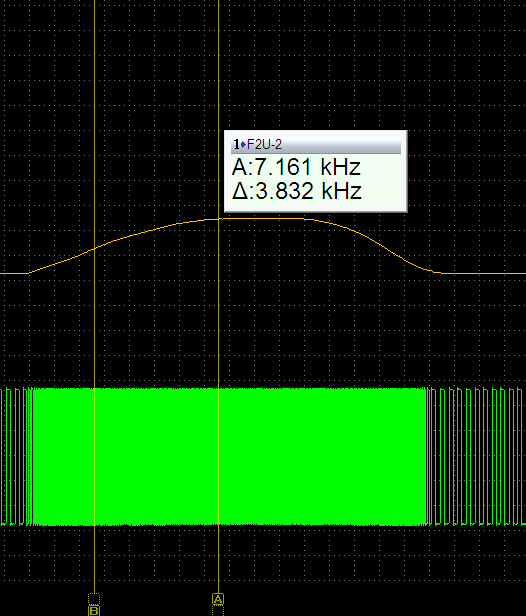Image resolution: width=526 pixels, height=616 pixels.
Task: Click the orange trace's flat plateau peak
Action: click(261, 218)
